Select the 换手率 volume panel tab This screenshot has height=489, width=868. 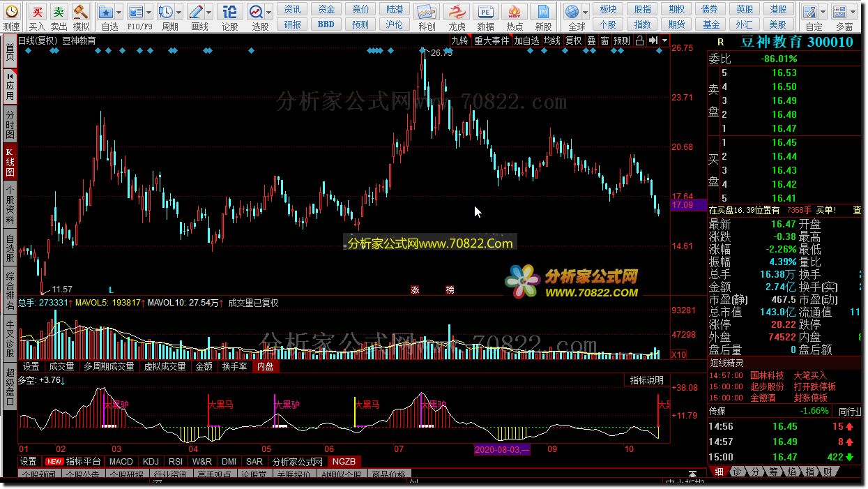(235, 366)
